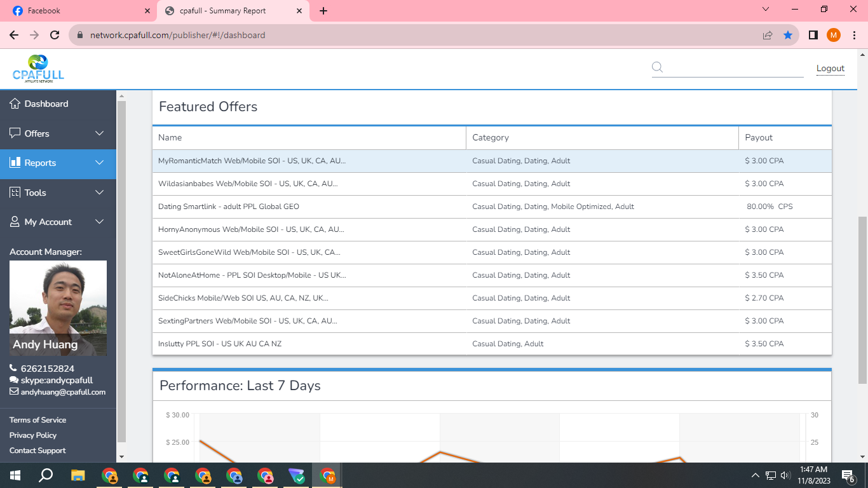The height and width of the screenshot is (488, 868).
Task: Click the envelope icon by email
Action: pos(14,392)
